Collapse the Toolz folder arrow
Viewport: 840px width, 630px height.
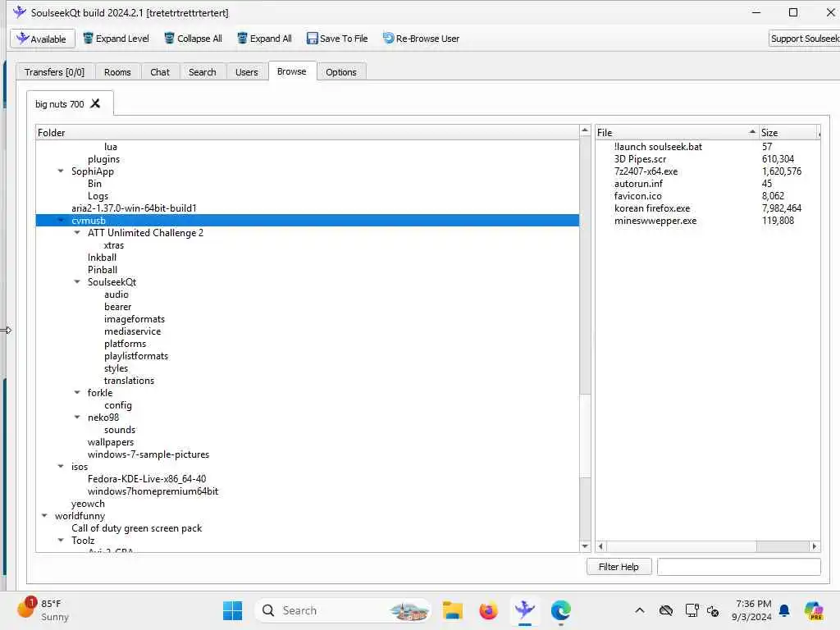pos(61,541)
